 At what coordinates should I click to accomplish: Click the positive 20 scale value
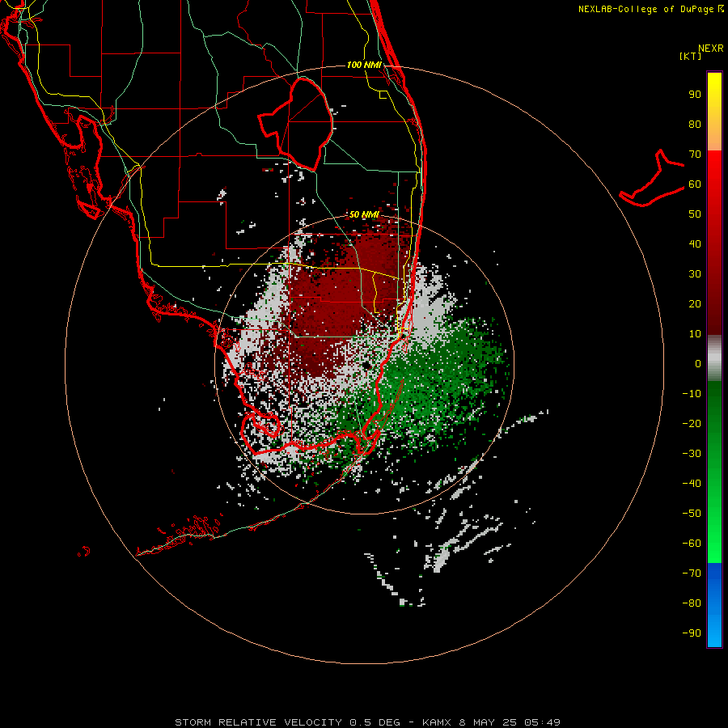pyautogui.click(x=695, y=304)
